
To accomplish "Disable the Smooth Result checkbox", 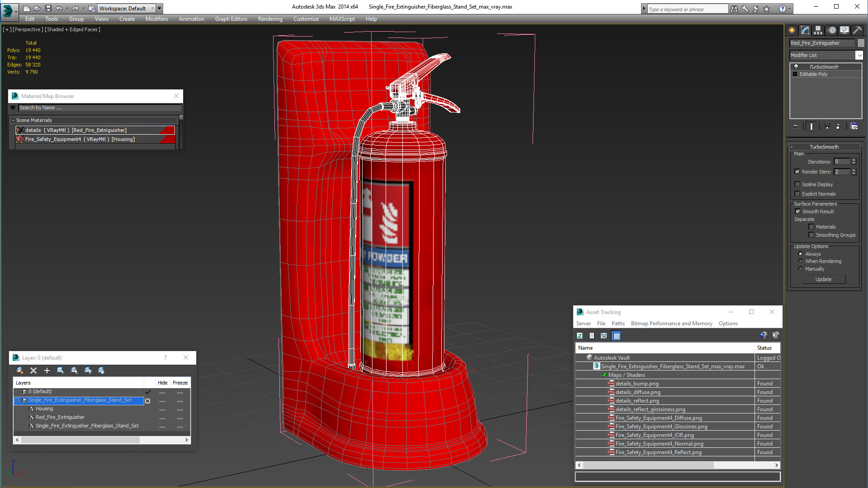I will 797,211.
